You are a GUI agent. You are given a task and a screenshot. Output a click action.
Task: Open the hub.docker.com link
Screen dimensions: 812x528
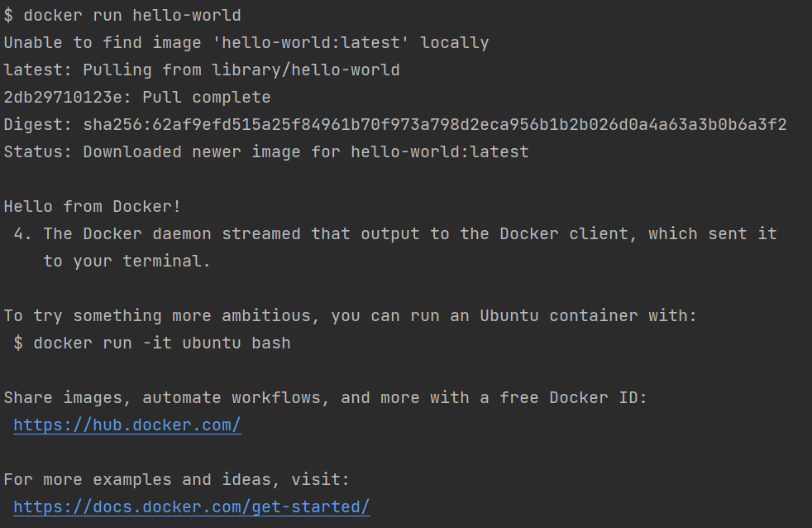(x=127, y=425)
